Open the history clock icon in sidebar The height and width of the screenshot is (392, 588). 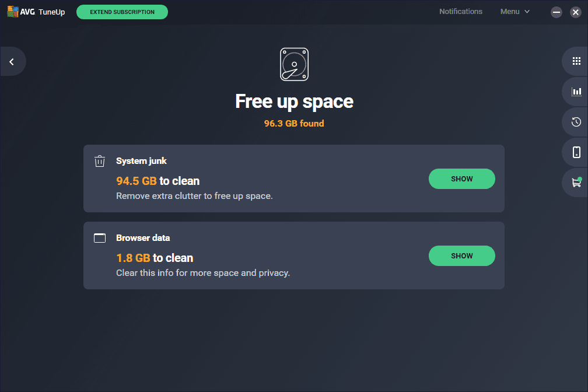576,122
